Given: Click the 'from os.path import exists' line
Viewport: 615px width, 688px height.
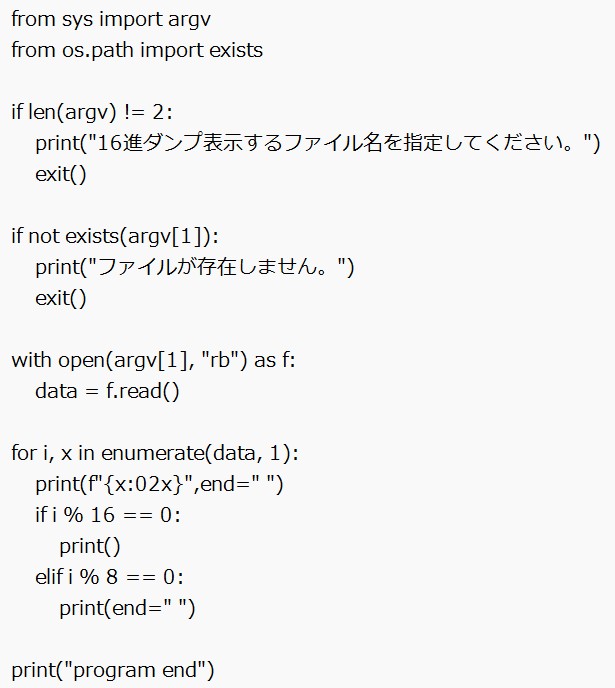Looking at the screenshot, I should pyautogui.click(x=137, y=50).
